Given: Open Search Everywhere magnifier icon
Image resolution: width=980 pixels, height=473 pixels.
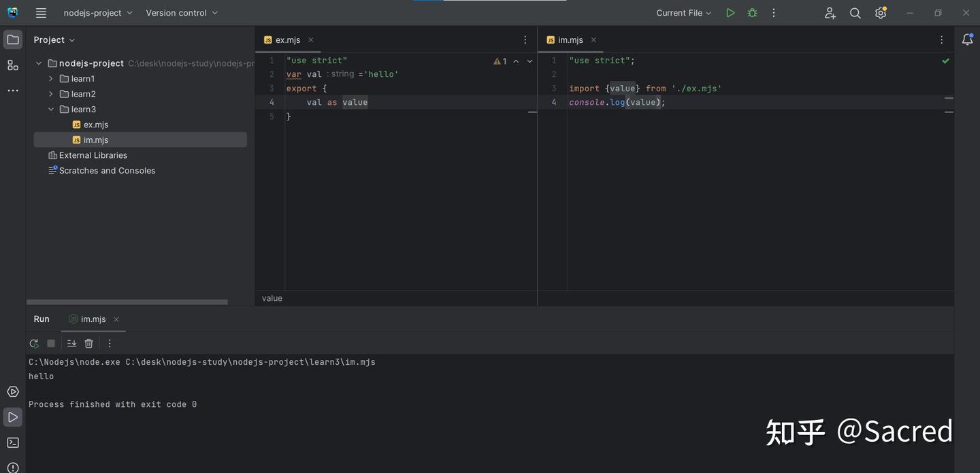Looking at the screenshot, I should tap(855, 13).
